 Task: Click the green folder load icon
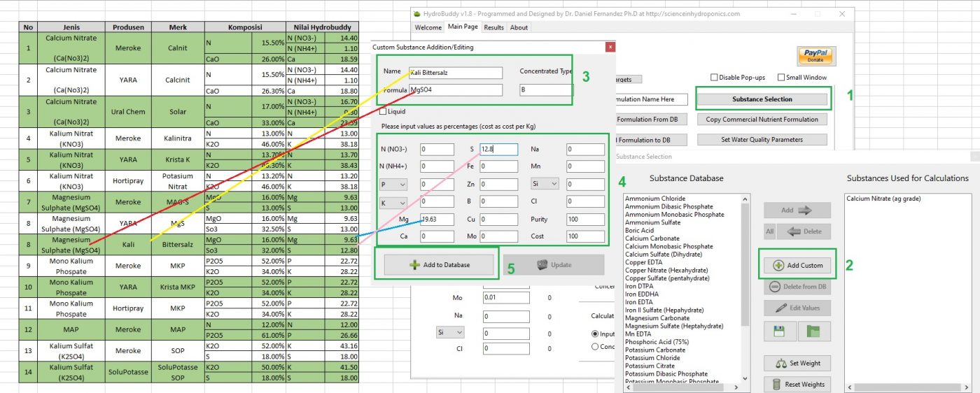tap(813, 331)
